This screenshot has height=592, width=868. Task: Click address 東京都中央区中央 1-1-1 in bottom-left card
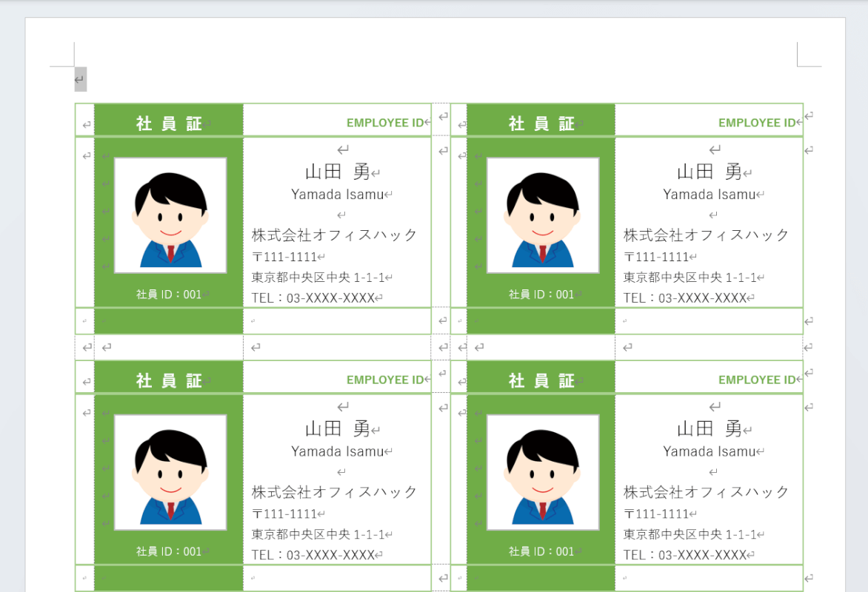pos(318,534)
